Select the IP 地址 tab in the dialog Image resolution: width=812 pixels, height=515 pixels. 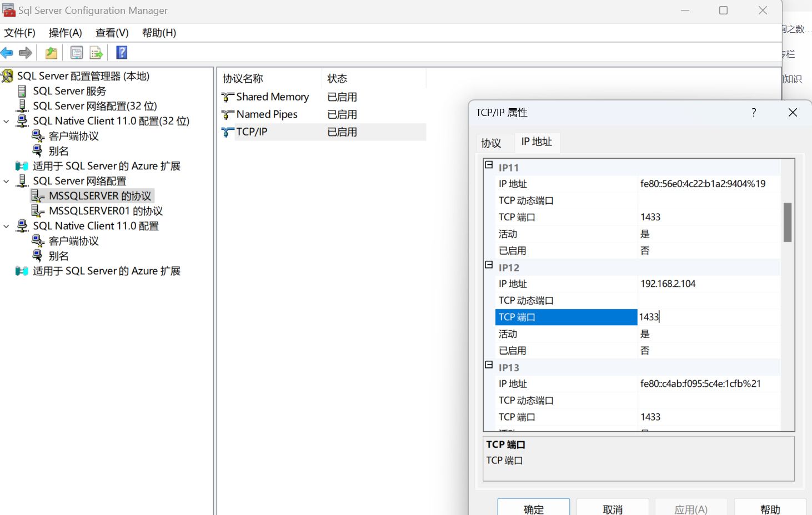click(x=537, y=142)
